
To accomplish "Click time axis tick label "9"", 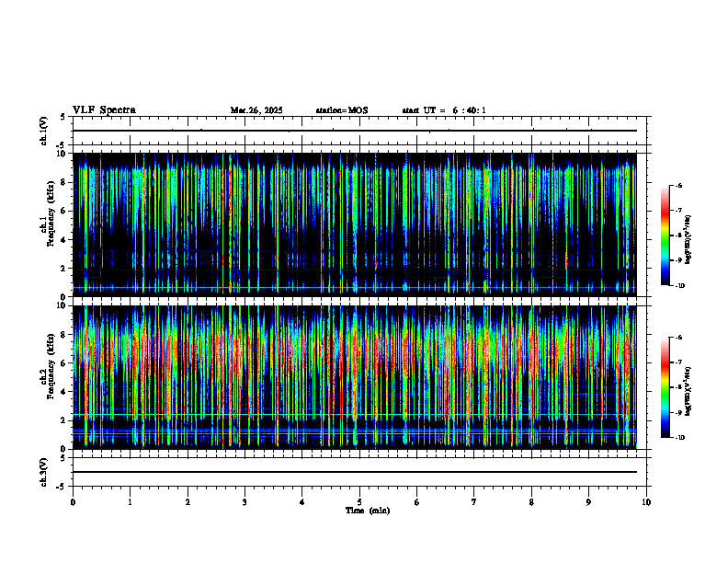I will tap(588, 502).
